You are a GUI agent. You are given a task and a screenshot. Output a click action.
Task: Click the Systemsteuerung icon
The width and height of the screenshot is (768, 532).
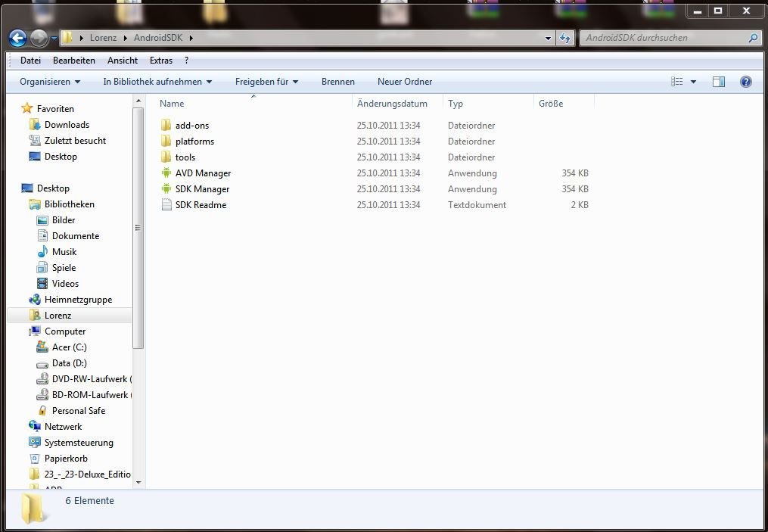coord(35,443)
